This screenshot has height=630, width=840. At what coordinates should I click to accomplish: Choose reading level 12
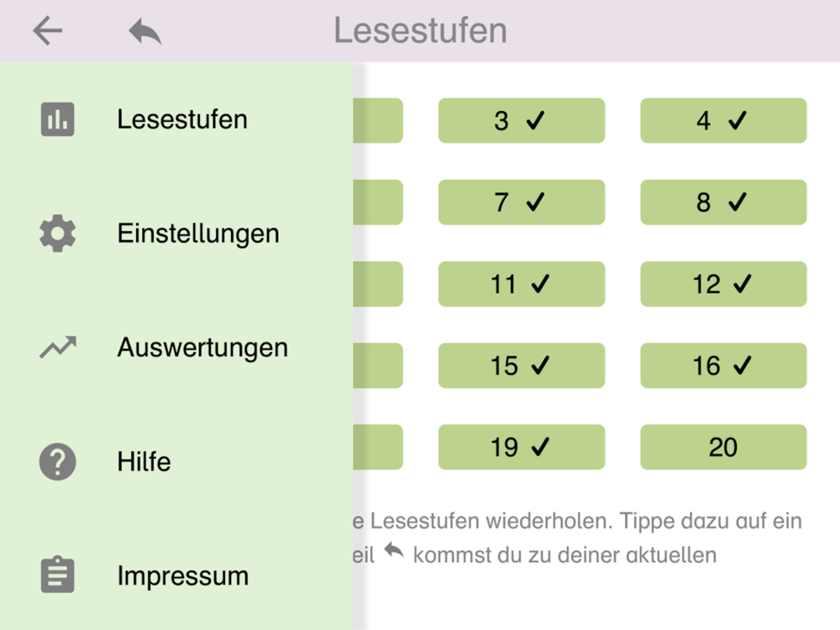pos(723,284)
